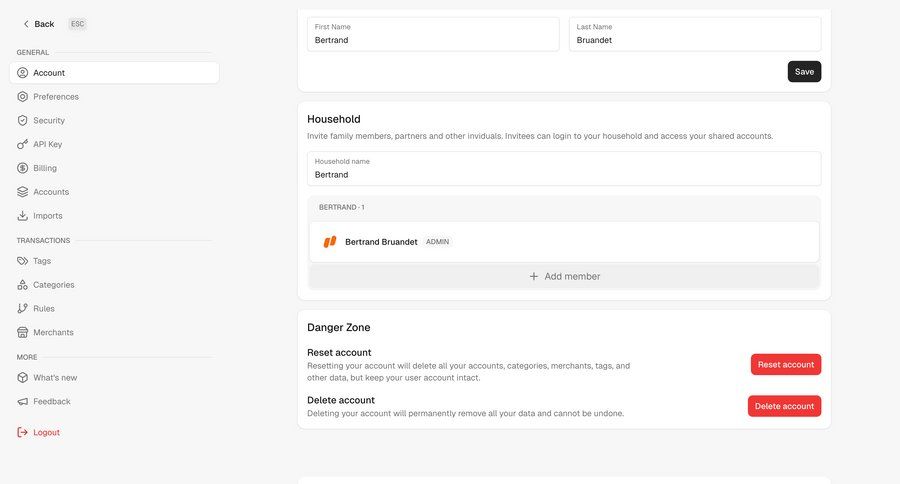Click the Merchants storefront icon
This screenshot has height=484, width=900.
22,332
